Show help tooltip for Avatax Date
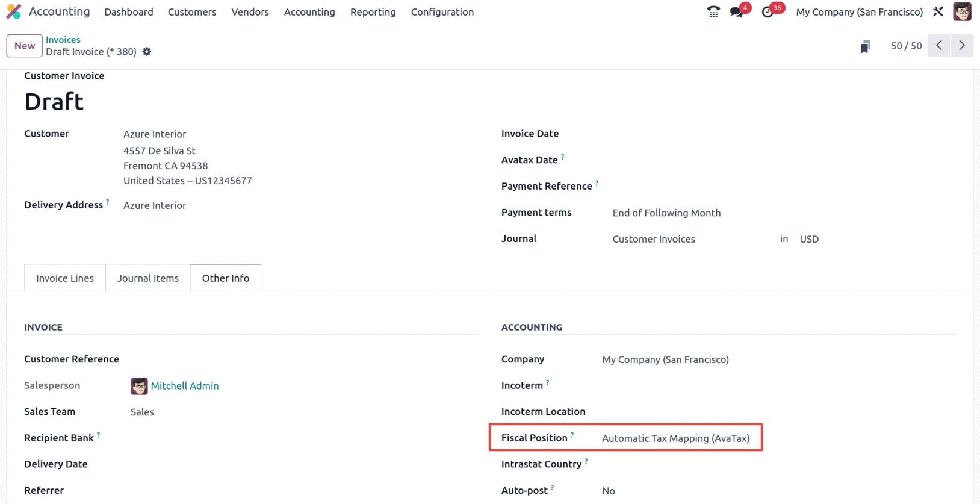The height and width of the screenshot is (504, 980). [563, 157]
